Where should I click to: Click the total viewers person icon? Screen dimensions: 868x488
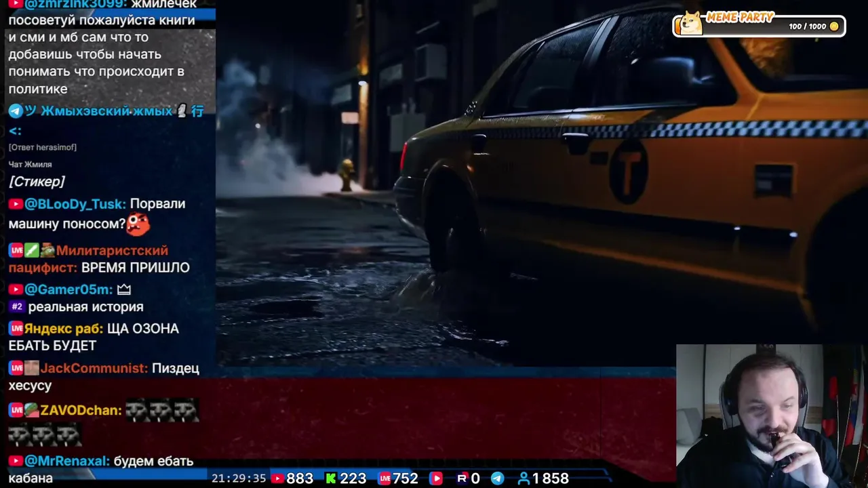click(x=523, y=479)
